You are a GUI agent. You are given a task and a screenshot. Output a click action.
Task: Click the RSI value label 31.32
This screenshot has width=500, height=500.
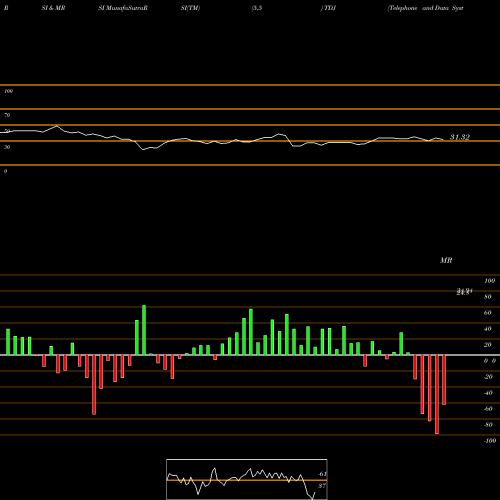click(460, 137)
